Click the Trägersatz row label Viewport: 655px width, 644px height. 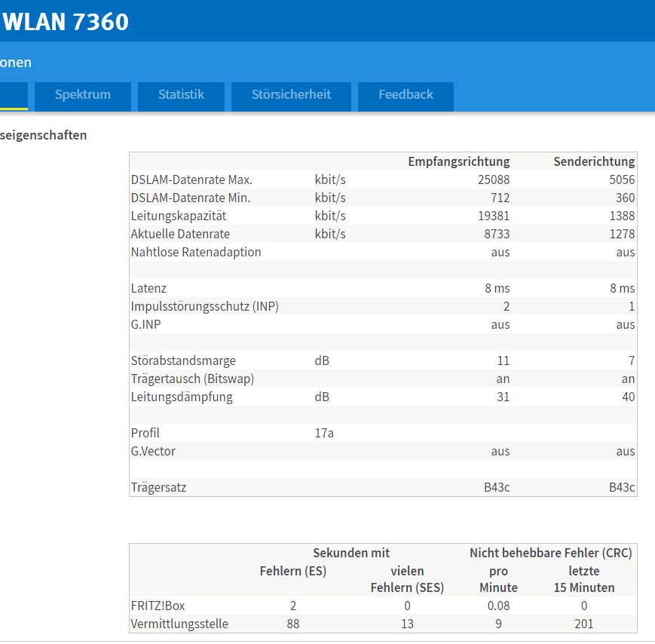point(158,487)
